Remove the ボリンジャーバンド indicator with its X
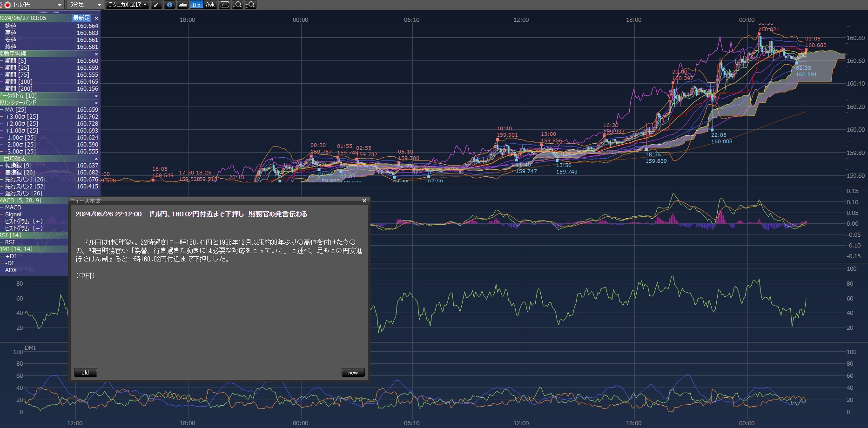868x428 pixels. pos(96,103)
